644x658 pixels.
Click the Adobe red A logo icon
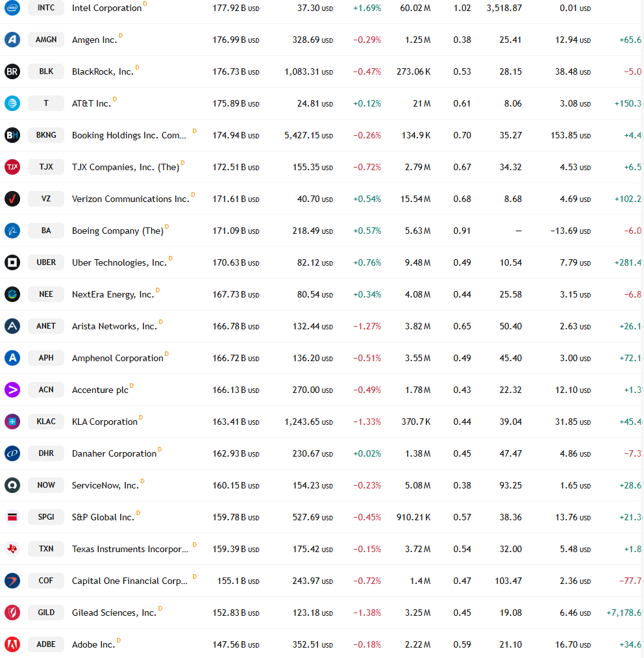click(12, 644)
